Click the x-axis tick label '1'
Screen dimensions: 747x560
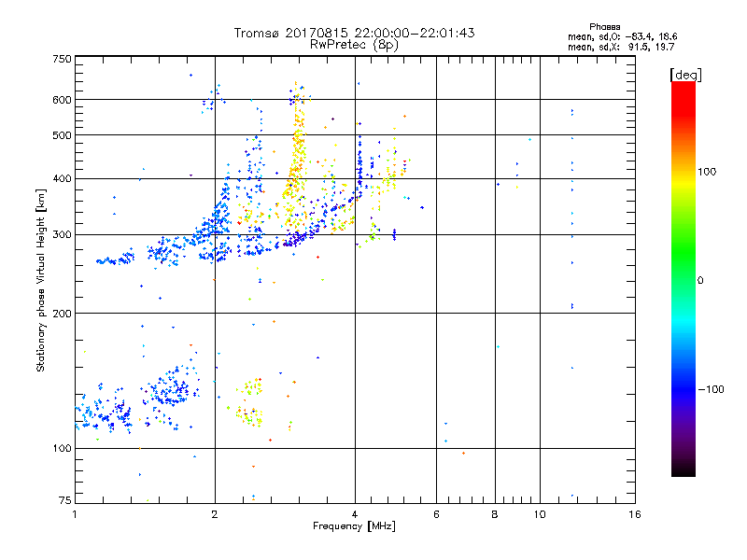click(x=75, y=514)
